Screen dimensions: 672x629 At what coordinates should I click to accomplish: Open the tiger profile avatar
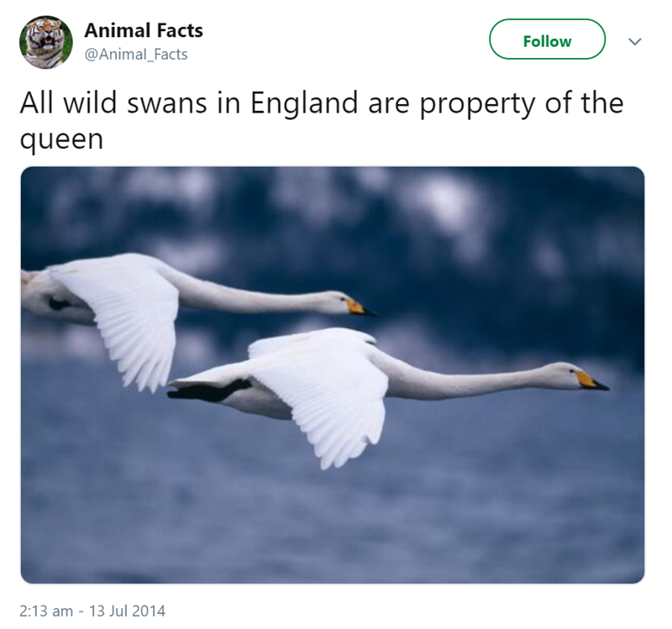[46, 42]
